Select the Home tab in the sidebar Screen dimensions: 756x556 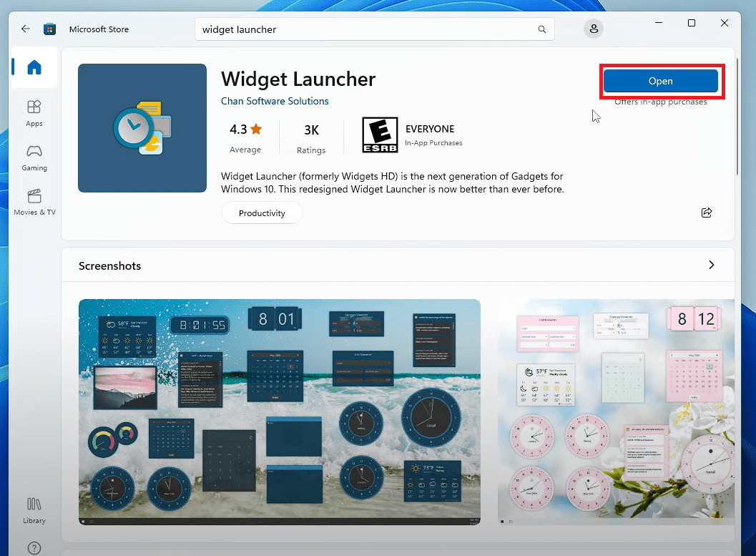click(x=34, y=67)
